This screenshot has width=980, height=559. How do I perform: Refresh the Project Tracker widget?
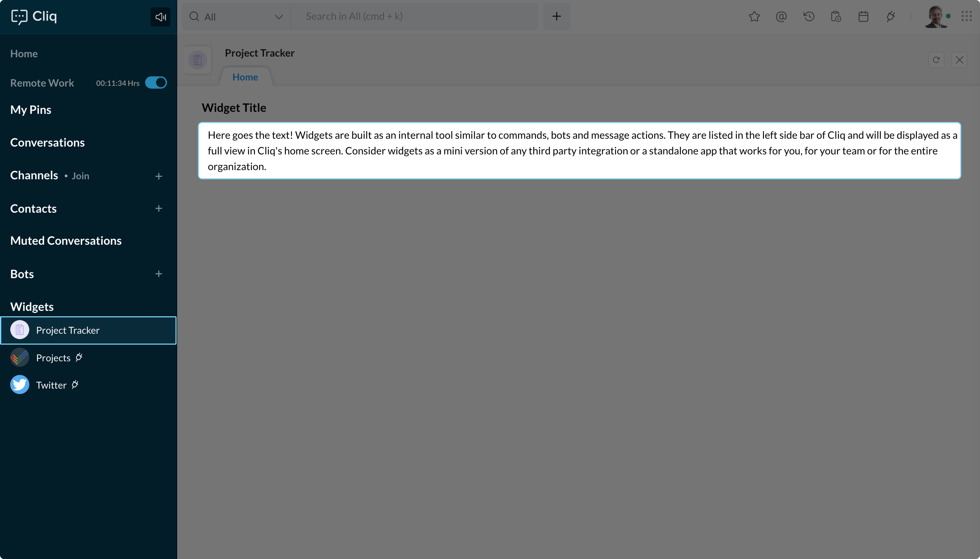click(936, 60)
